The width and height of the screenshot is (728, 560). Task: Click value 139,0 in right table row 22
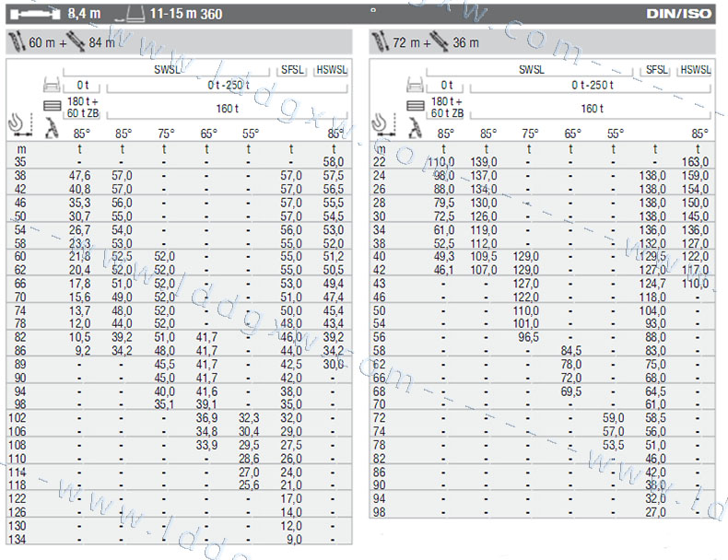click(x=483, y=162)
